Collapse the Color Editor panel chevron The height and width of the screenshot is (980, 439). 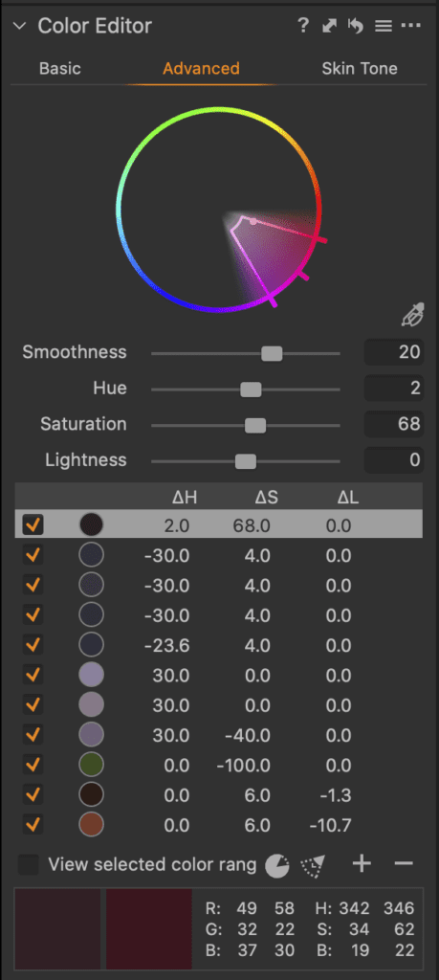click(x=19, y=26)
